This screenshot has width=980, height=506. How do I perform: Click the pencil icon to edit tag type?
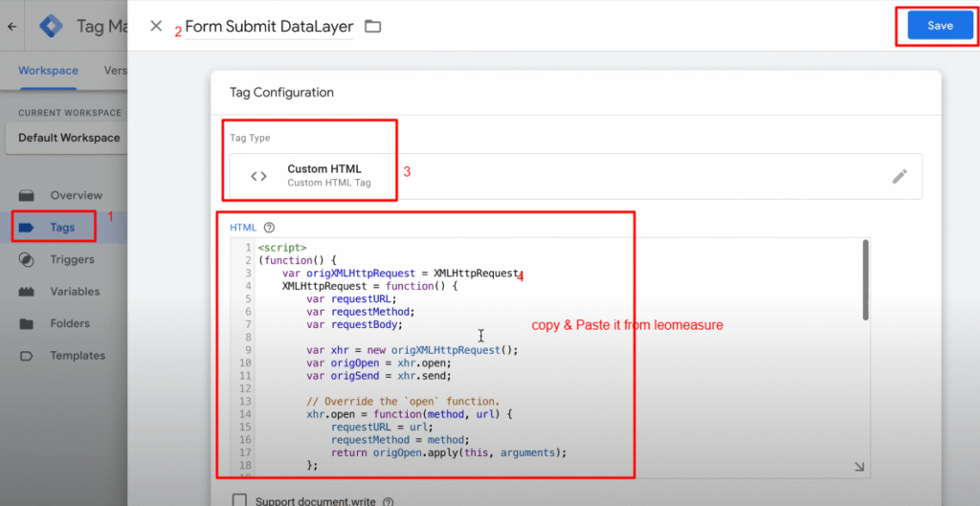coord(899,176)
